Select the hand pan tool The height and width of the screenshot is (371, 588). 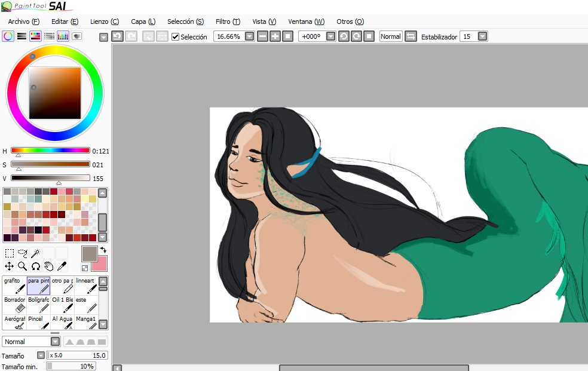pyautogui.click(x=49, y=266)
